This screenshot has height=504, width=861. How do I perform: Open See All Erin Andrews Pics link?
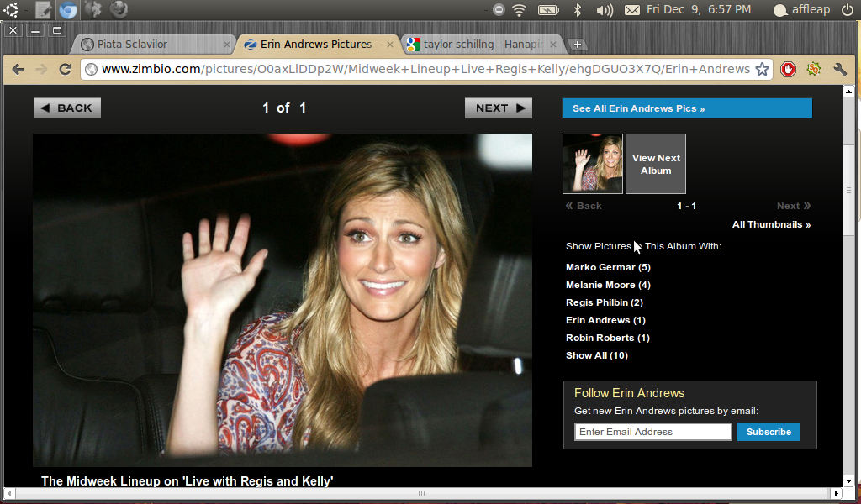coord(687,108)
